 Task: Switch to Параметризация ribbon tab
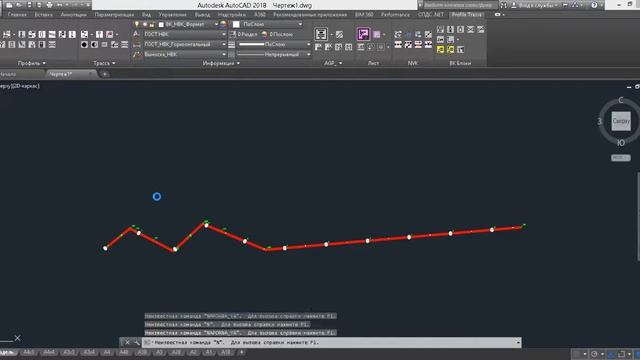(x=114, y=14)
